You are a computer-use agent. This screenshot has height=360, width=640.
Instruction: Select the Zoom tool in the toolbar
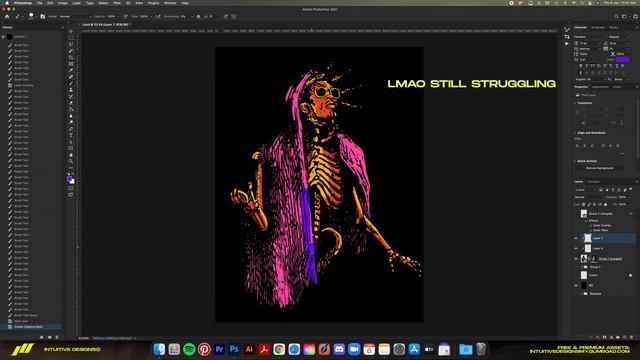point(71,161)
